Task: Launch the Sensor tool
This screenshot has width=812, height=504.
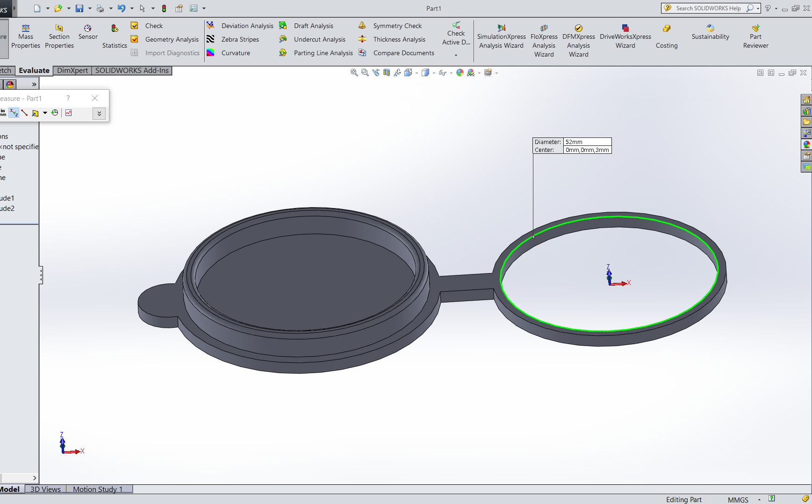Action: 88,32
